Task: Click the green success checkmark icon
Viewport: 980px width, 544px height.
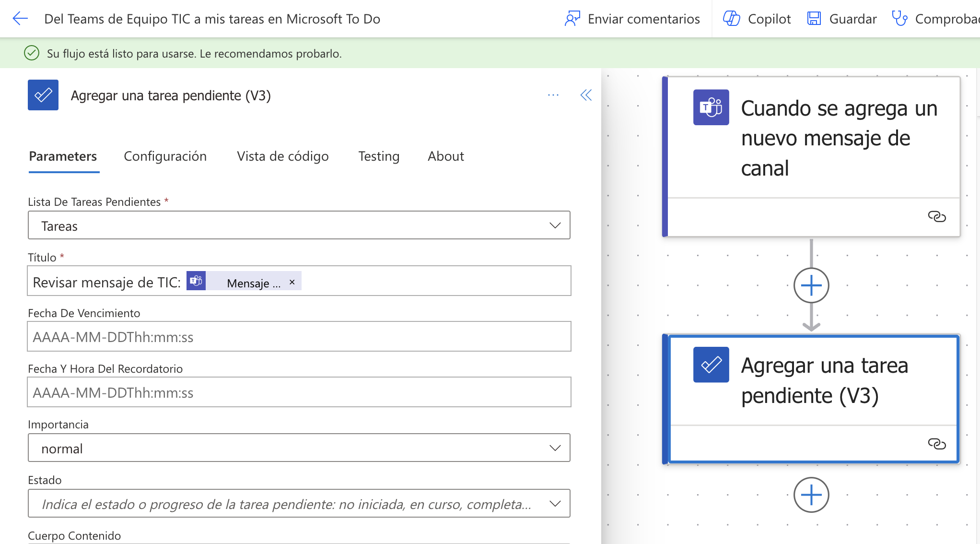Action: pos(32,53)
